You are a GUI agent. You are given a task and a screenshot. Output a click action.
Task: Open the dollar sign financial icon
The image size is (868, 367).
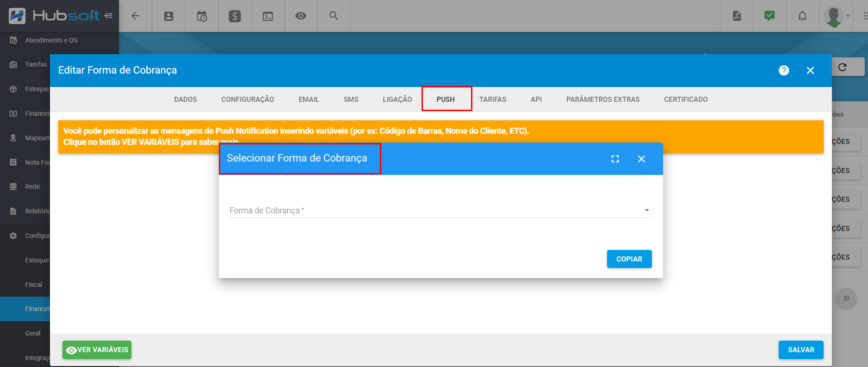235,16
